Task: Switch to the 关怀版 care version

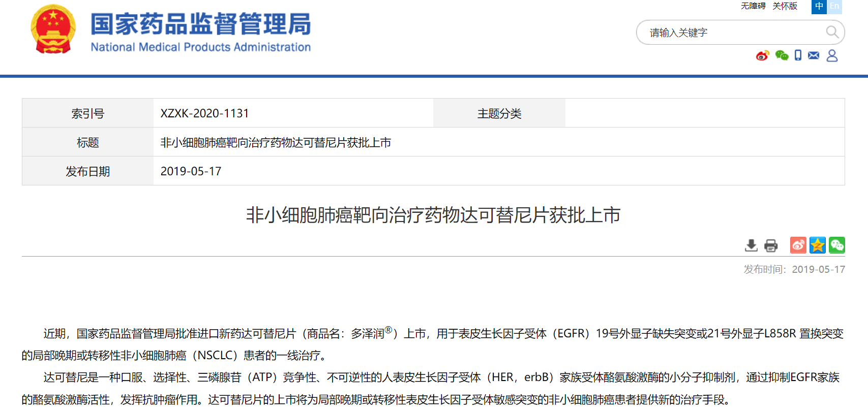Action: 785,6
